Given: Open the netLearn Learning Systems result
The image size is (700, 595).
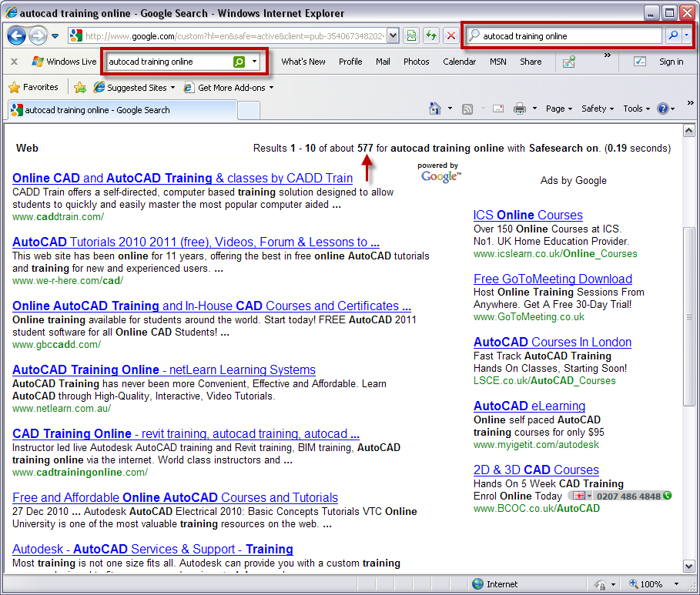Looking at the screenshot, I should point(164,369).
